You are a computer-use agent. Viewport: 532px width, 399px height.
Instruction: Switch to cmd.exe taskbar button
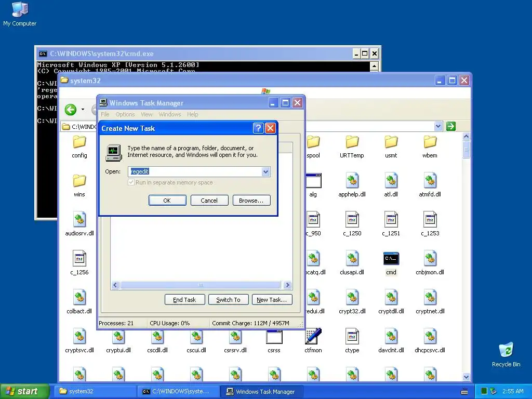(178, 391)
